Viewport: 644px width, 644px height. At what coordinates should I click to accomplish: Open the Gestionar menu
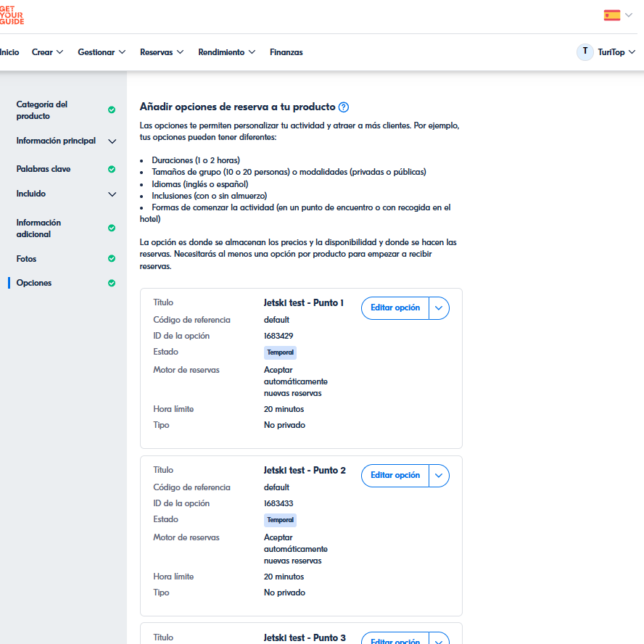(x=102, y=52)
